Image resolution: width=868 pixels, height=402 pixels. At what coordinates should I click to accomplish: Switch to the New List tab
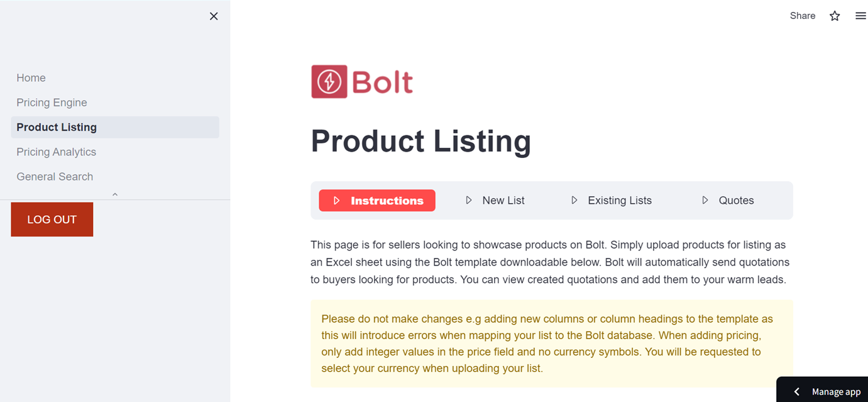point(503,200)
